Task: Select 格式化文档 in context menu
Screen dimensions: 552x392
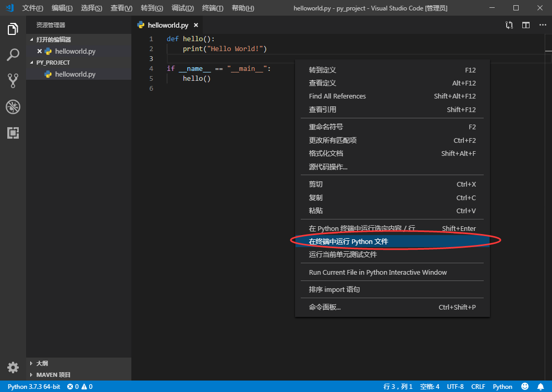Action: tap(392, 153)
